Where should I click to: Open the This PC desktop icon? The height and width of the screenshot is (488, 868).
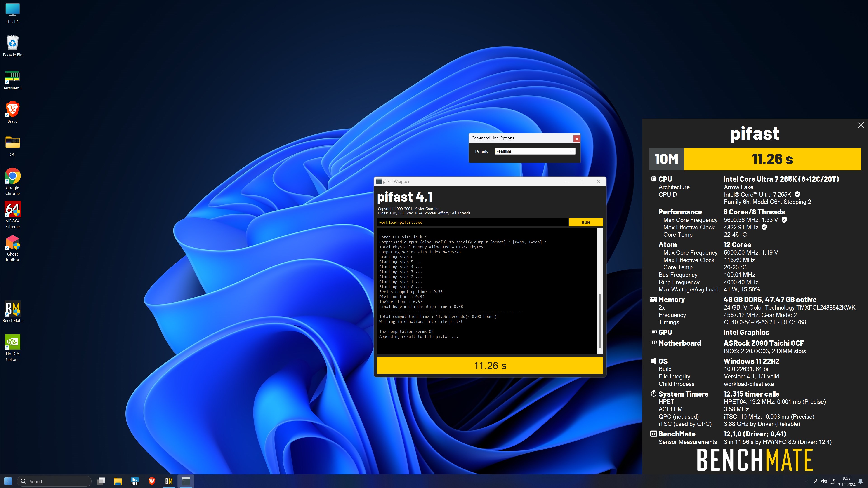click(x=12, y=14)
